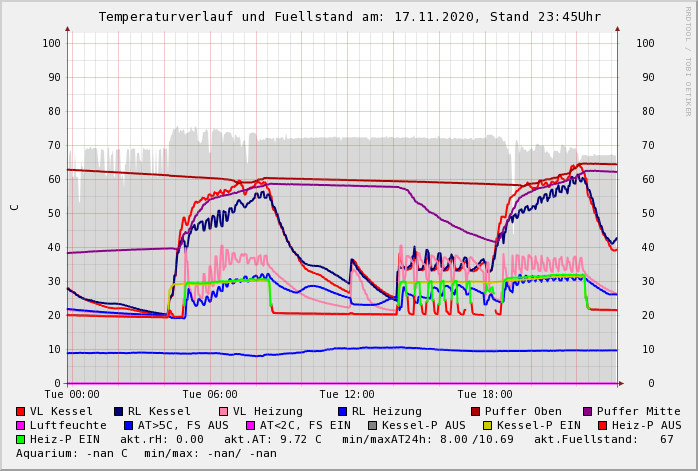Click the AT<2C, FS EIN legend swatch
This screenshot has height=471, width=698.
[x=252, y=425]
